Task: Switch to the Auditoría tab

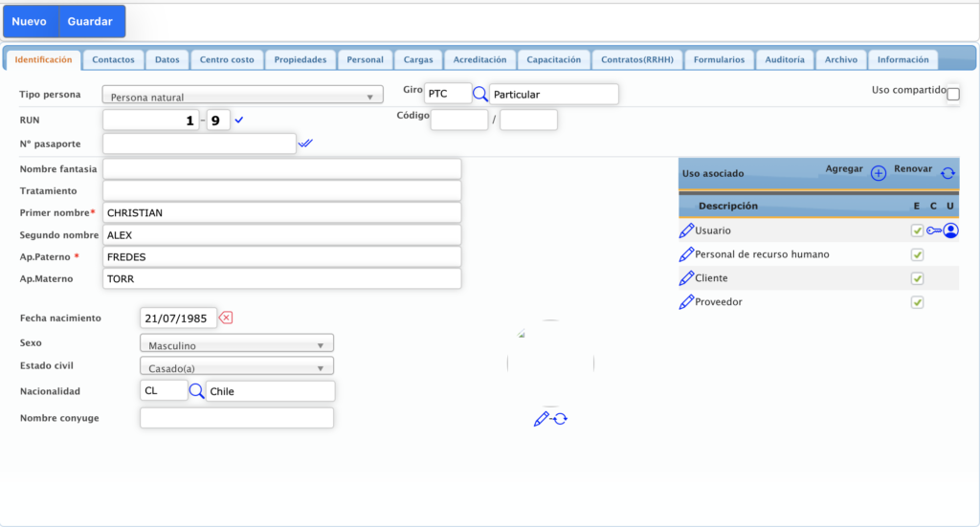Action: pos(785,60)
